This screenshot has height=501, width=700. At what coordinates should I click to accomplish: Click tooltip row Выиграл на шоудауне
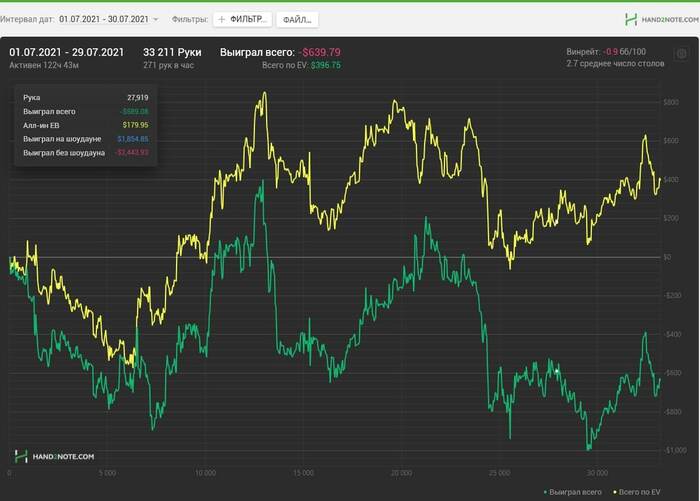coord(86,139)
